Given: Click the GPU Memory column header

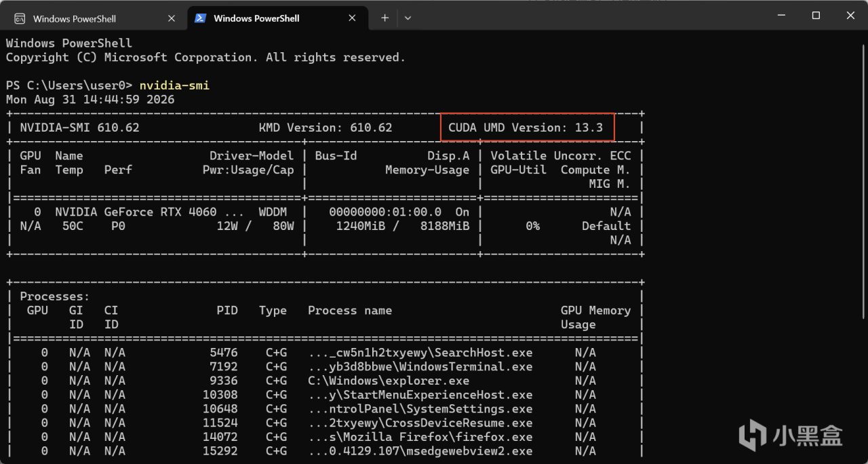Looking at the screenshot, I should pos(595,311).
